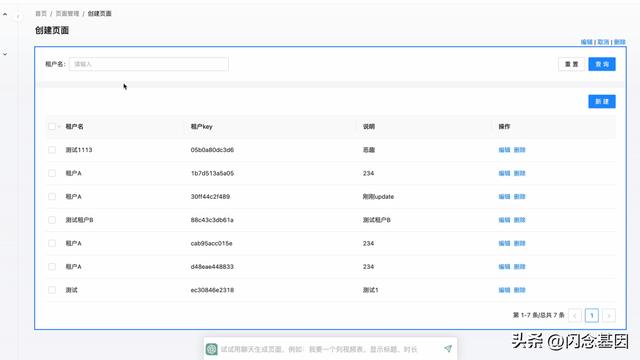This screenshot has height=360, width=640.
Task: Click 删除 in the cab95acc015e row
Action: (520, 243)
